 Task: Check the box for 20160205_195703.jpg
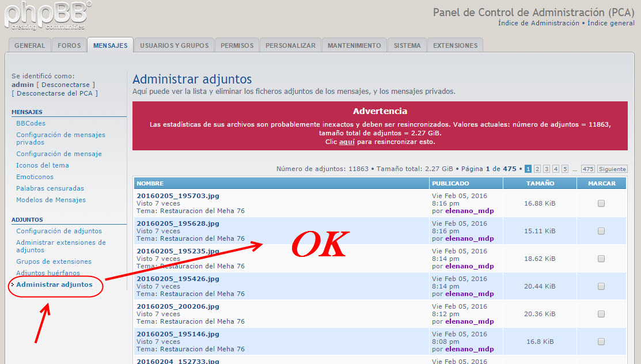coord(601,203)
